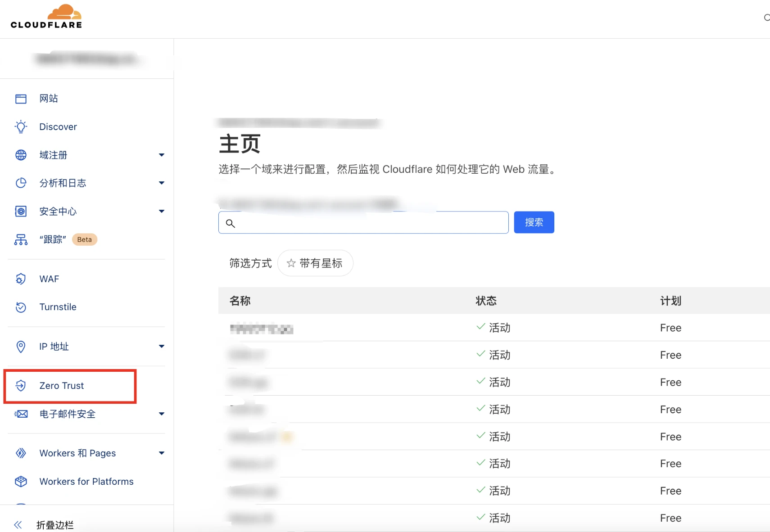Expand the 域注册 dropdown arrow
Image resolution: width=770 pixels, height=532 pixels.
coord(162,155)
